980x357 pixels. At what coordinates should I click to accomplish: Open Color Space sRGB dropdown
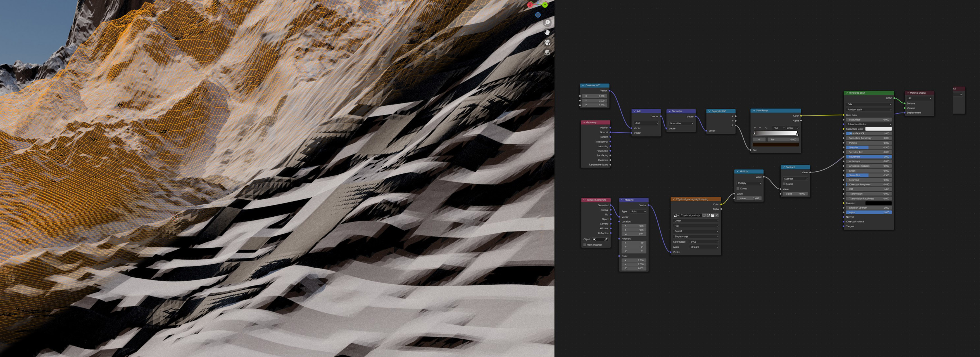coord(704,242)
